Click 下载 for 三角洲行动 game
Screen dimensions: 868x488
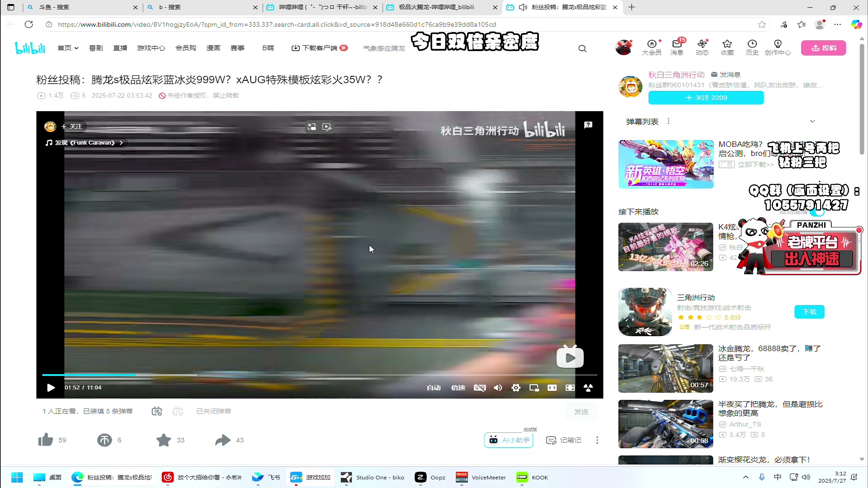coord(809,312)
